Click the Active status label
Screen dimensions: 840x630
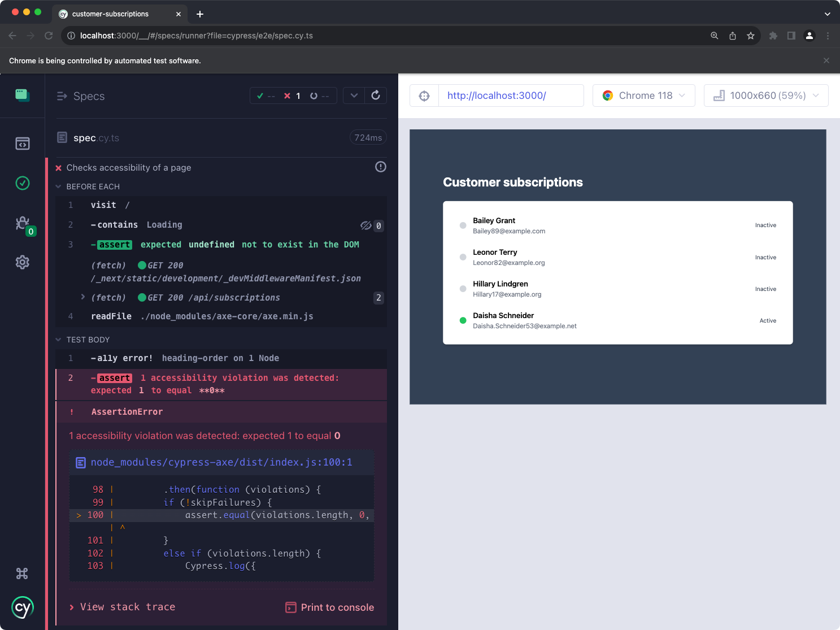[768, 320]
